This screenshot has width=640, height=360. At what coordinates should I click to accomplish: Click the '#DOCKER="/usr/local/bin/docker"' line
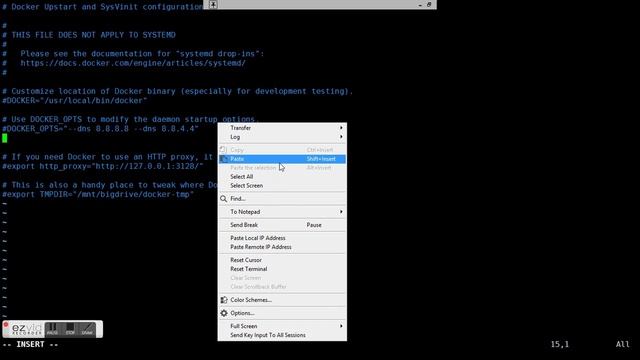tap(75, 100)
